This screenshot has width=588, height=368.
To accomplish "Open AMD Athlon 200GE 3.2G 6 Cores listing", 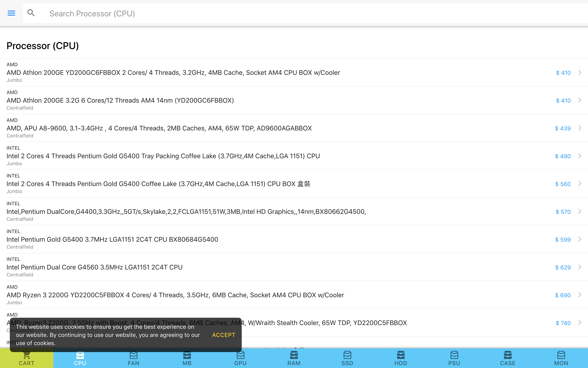I will [x=294, y=100].
